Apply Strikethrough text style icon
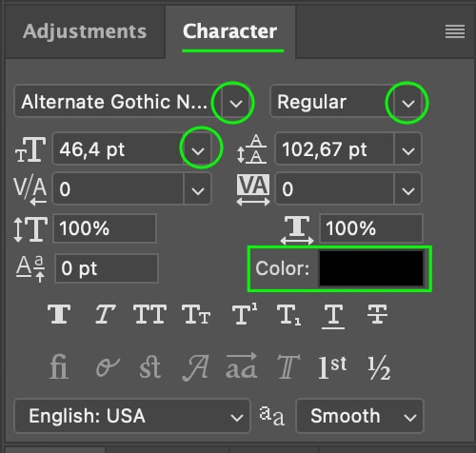 pyautogui.click(x=377, y=314)
